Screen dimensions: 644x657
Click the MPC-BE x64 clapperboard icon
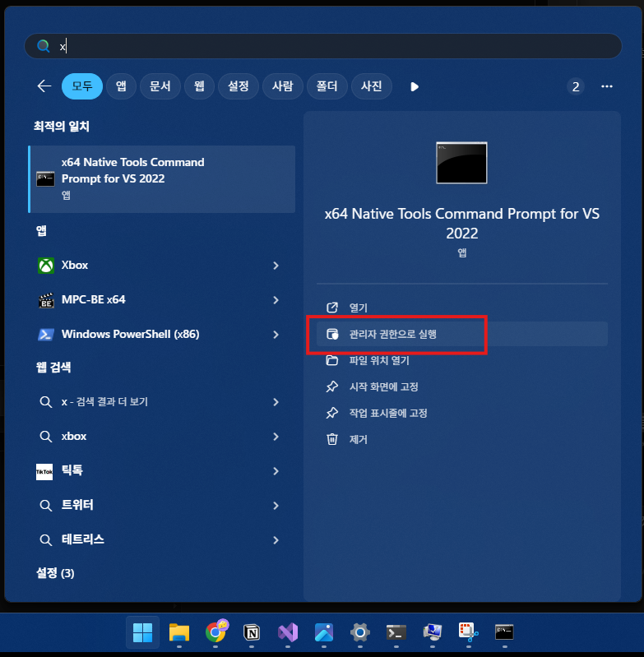pyautogui.click(x=46, y=300)
